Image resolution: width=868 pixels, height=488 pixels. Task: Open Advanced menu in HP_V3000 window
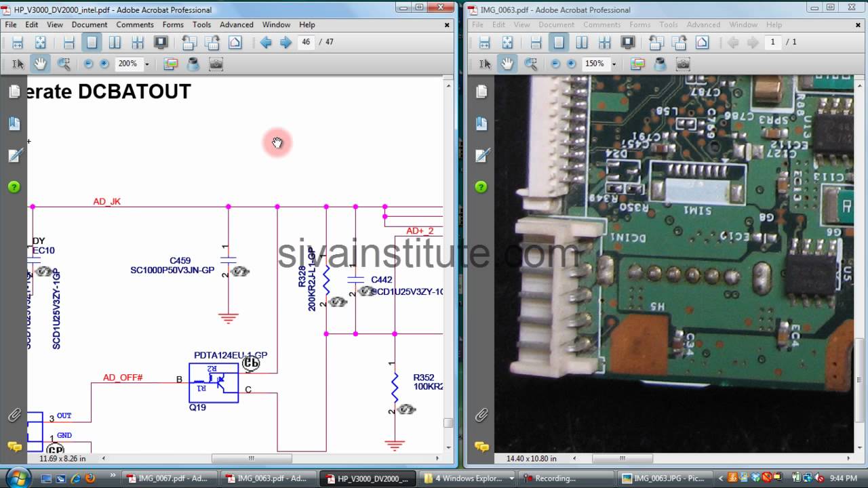(x=237, y=24)
